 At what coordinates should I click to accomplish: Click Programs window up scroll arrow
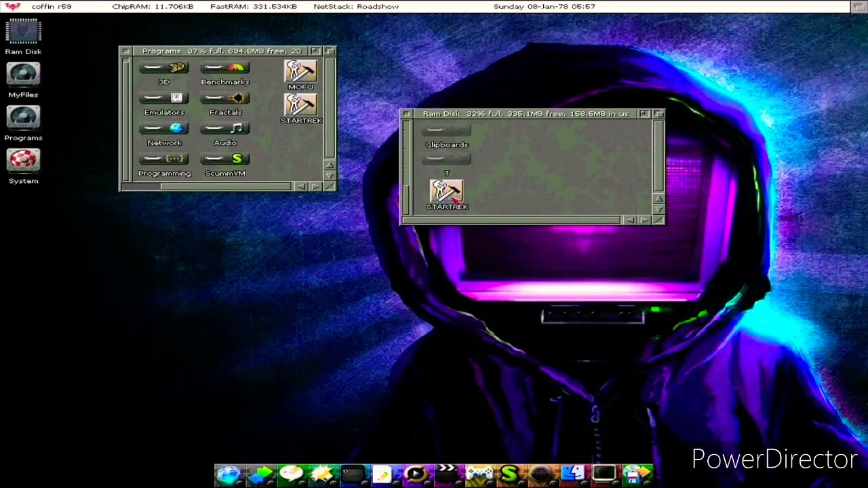tap(330, 165)
